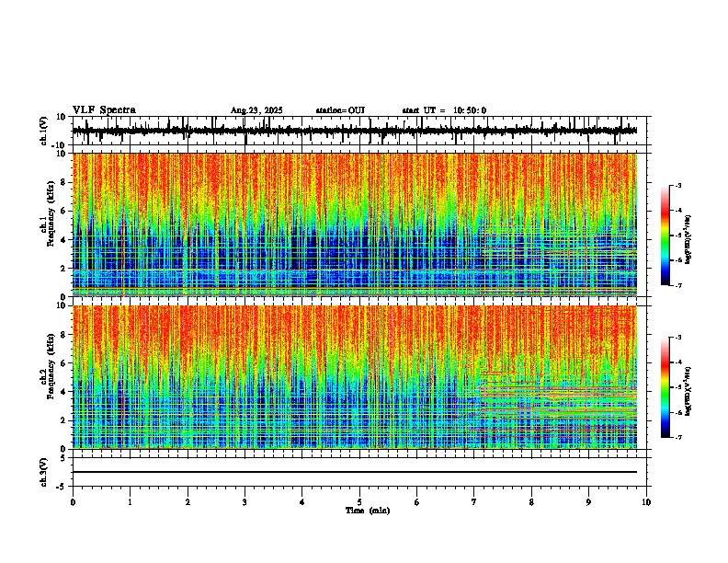The width and height of the screenshot is (728, 563).
Task: Click the '-3' label on ch.2 colorbar
Action: (x=677, y=338)
